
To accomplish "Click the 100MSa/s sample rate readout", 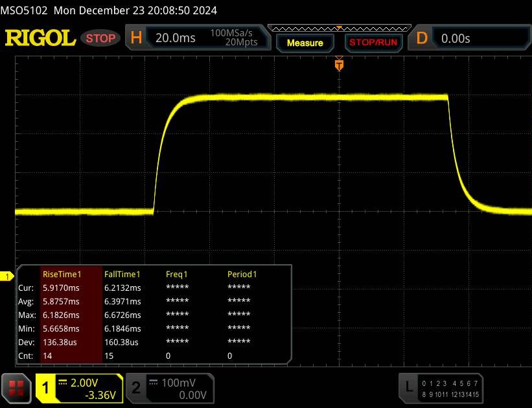I will pos(231,33).
